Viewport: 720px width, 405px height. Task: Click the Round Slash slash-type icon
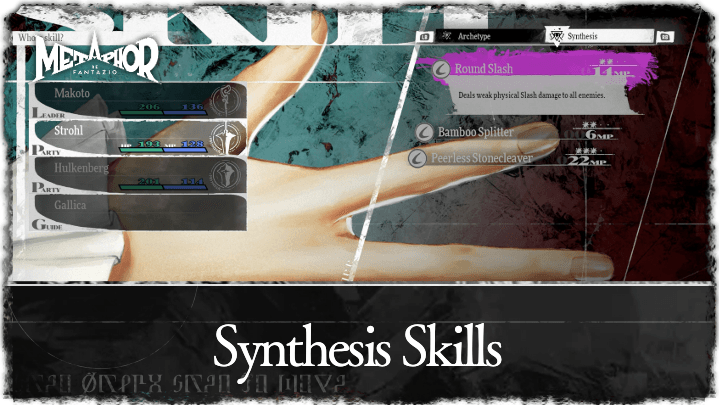[x=441, y=69]
